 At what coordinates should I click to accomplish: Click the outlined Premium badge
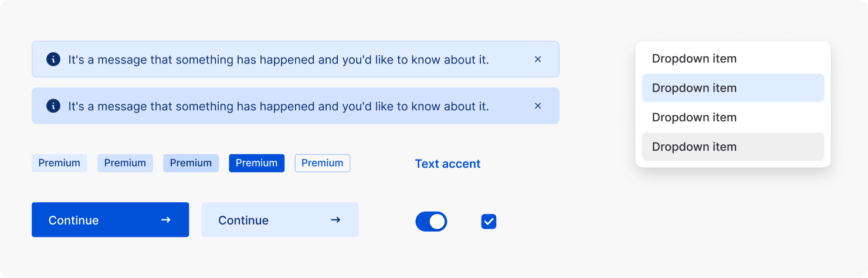(322, 163)
